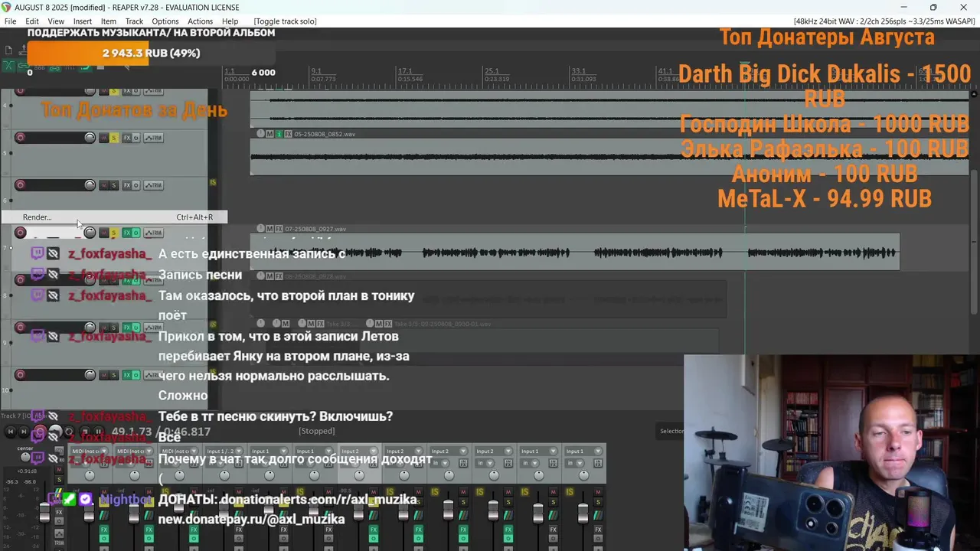Arm track 5 for recording
The width and height of the screenshot is (980, 551).
[20, 138]
